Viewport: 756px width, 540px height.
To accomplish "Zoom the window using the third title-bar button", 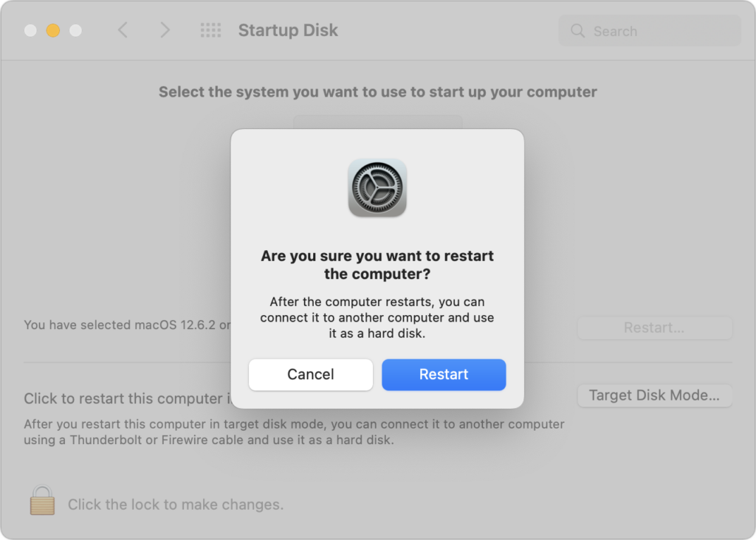I will coord(75,30).
